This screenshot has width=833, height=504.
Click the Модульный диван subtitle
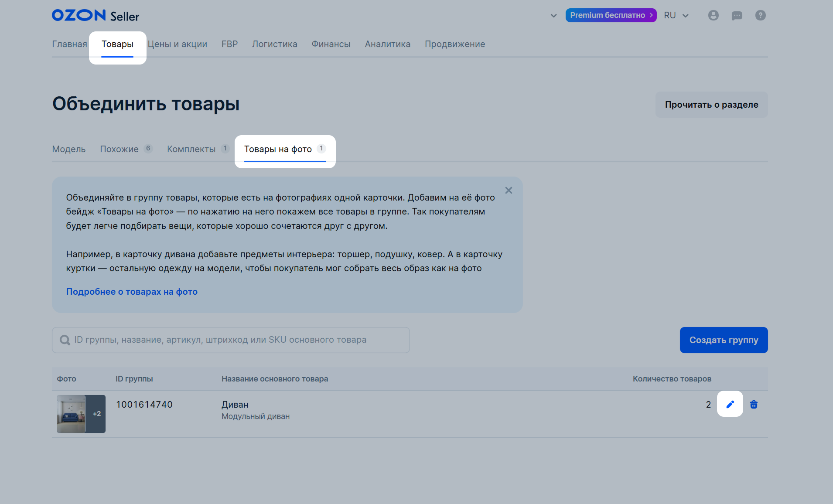[x=256, y=416]
